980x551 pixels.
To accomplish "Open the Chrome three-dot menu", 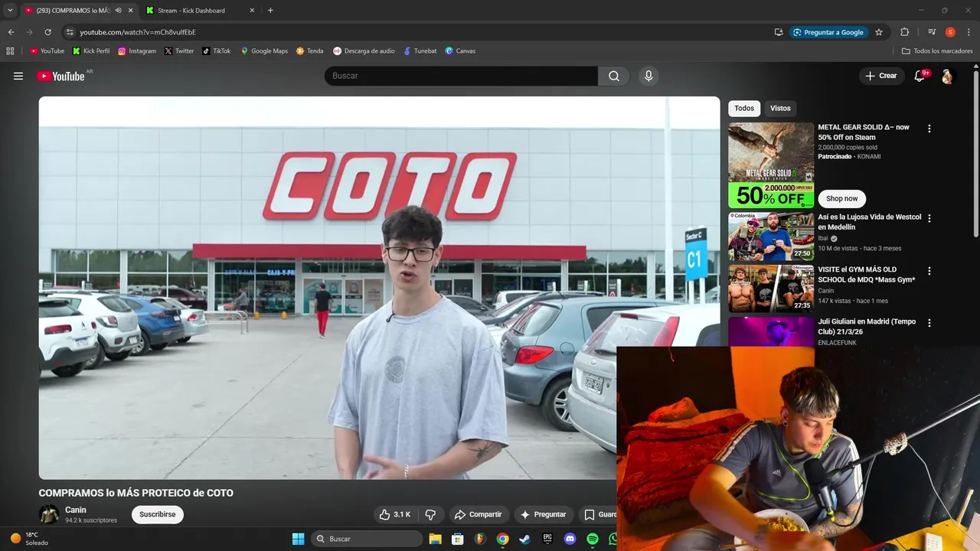I will pos(969,32).
